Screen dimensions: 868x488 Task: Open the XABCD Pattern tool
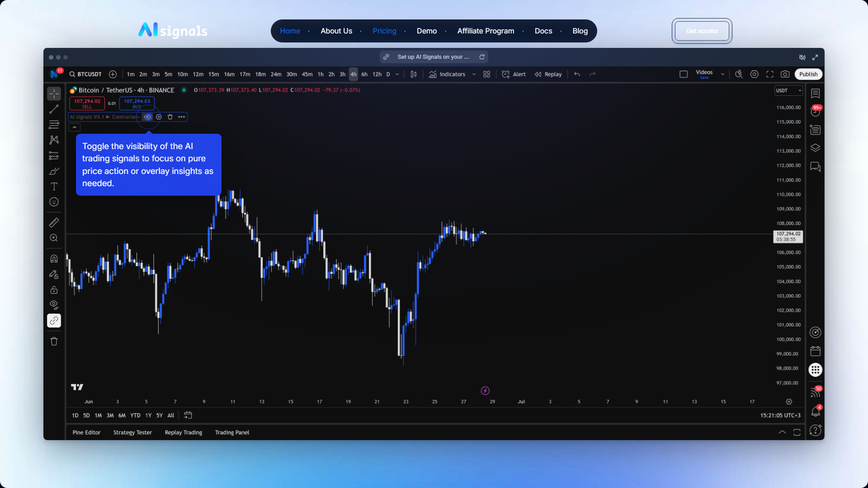pyautogui.click(x=54, y=140)
